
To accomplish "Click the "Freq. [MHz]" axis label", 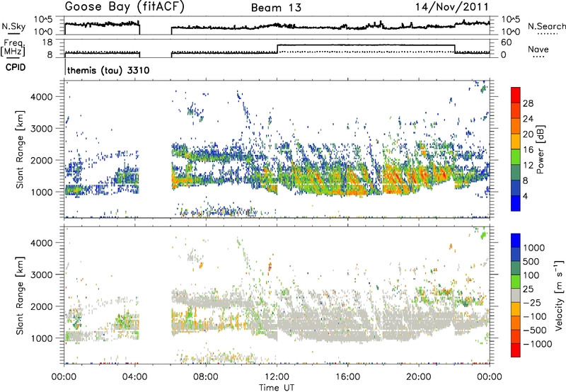I will click(13, 48).
